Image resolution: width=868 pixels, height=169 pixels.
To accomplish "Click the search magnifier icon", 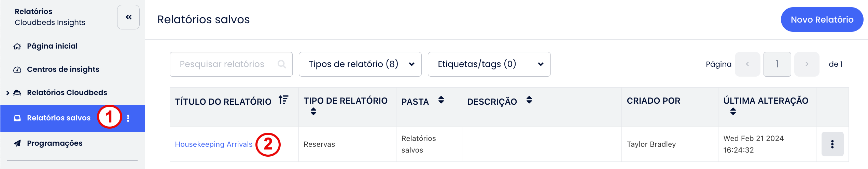I will pos(282,64).
